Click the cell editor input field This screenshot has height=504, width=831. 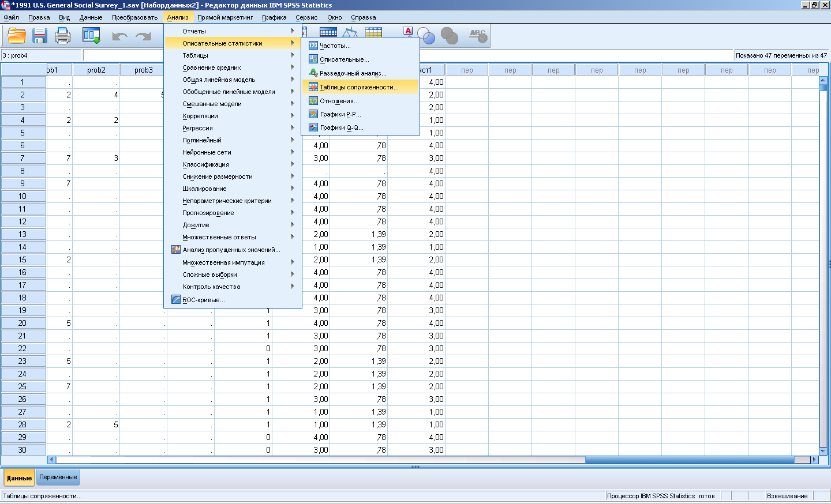(407, 55)
